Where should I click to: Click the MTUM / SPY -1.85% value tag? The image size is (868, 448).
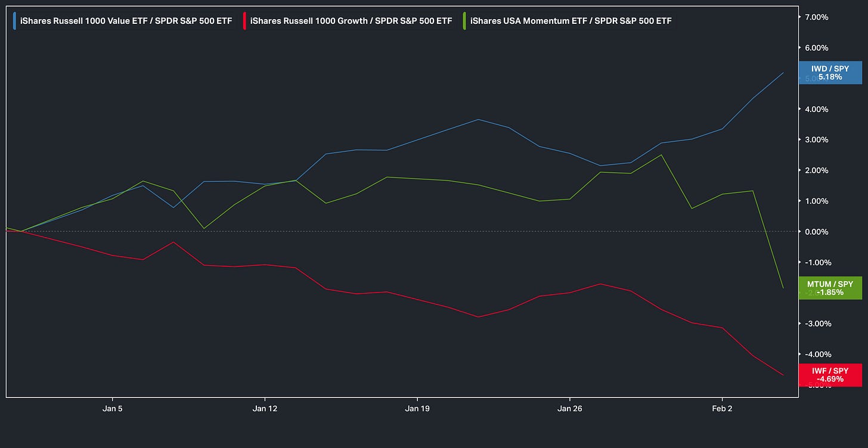click(830, 288)
